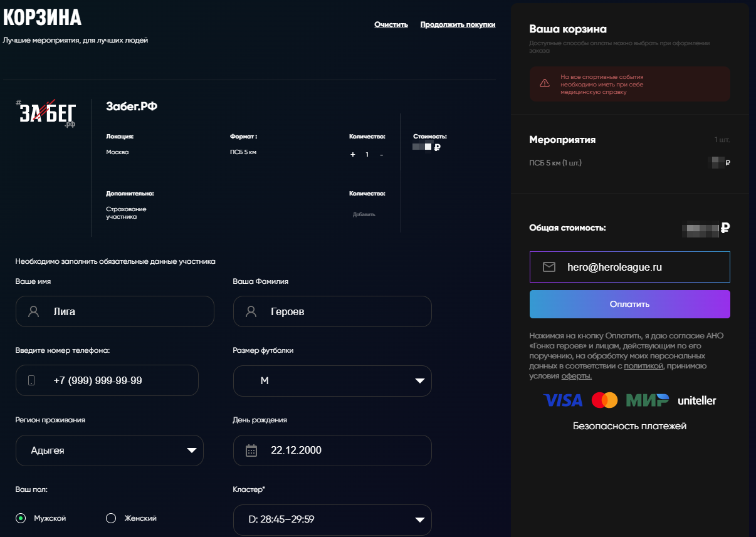
Task: Open calendar icon for birth date
Action: click(251, 451)
